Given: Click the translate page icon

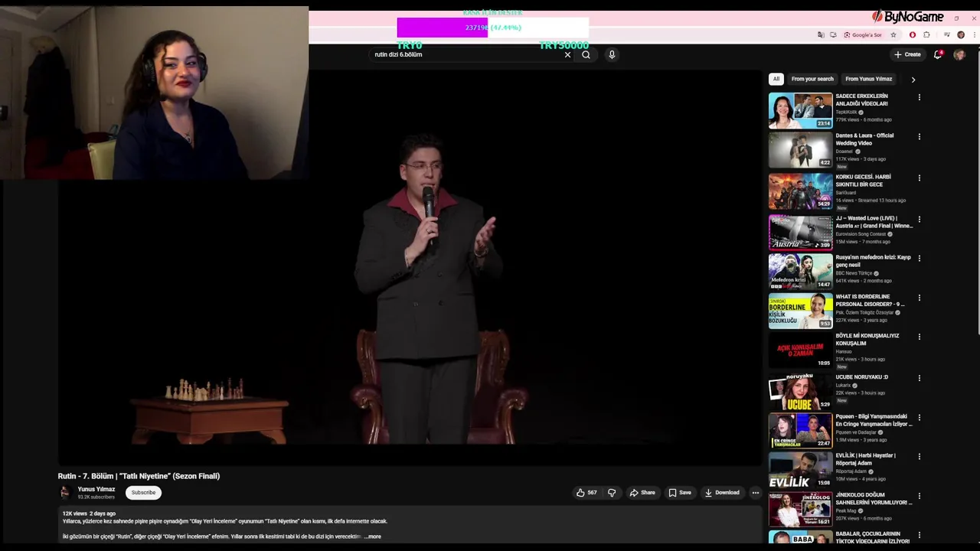Looking at the screenshot, I should click(x=821, y=34).
